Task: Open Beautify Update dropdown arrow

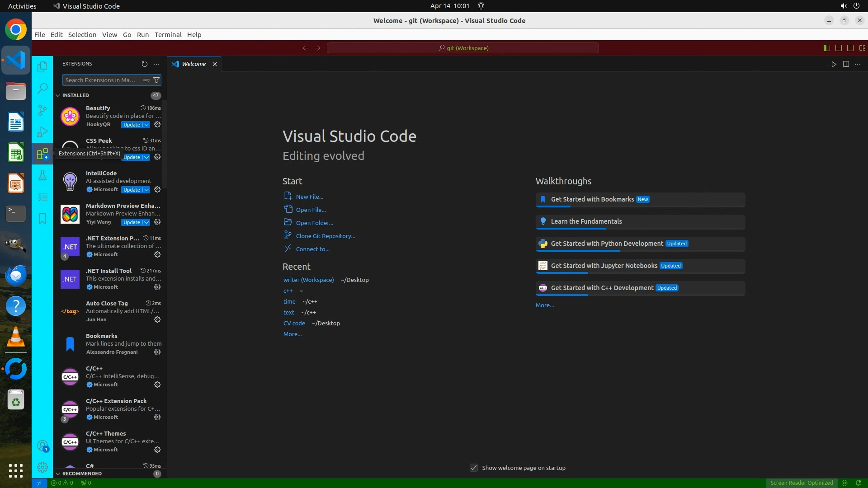Action: coord(146,125)
